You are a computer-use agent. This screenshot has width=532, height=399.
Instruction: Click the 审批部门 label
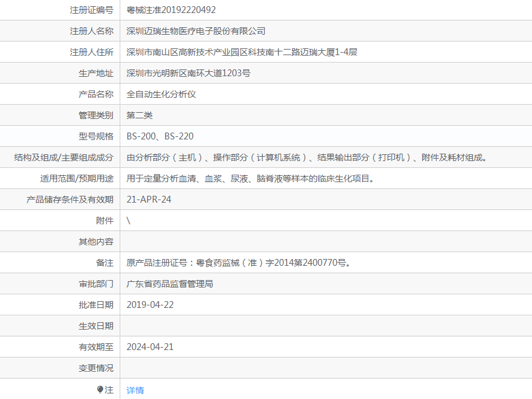point(96,284)
